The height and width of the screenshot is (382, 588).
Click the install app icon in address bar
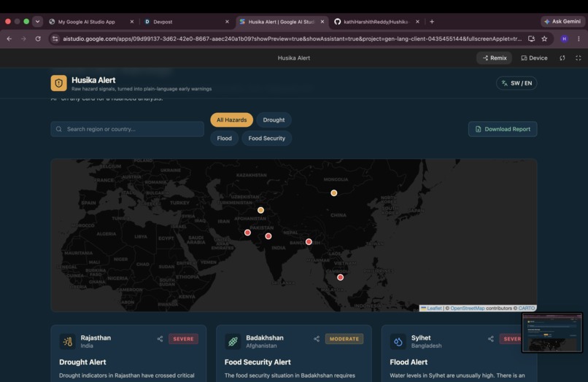[531, 39]
